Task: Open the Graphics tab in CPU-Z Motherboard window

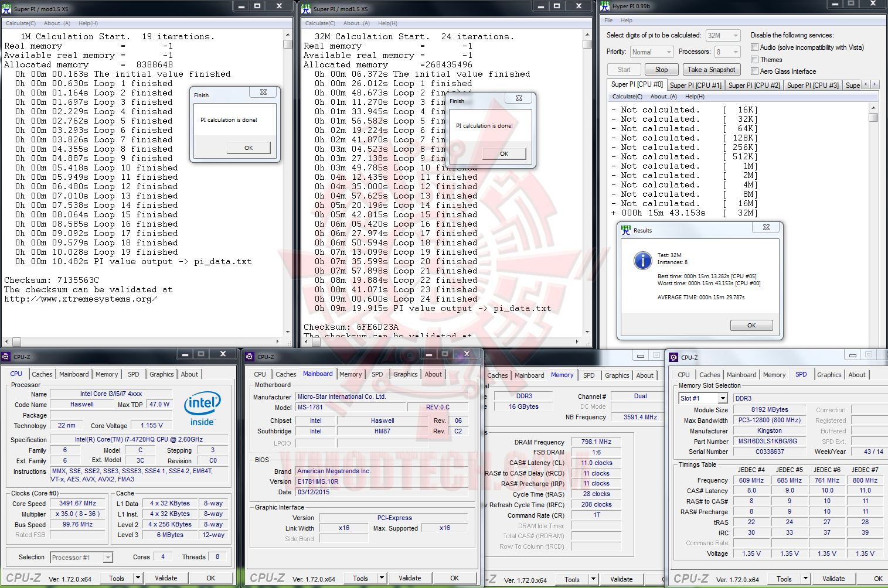Action: [x=406, y=374]
